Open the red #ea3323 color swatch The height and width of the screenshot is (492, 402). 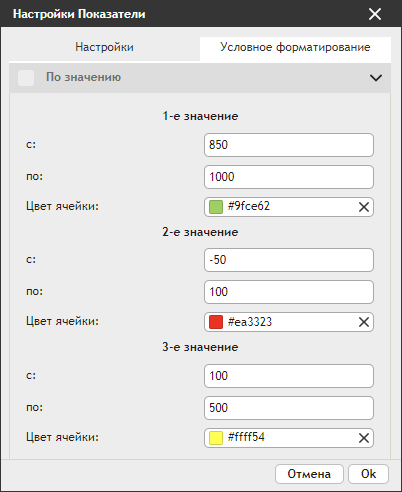(216, 322)
